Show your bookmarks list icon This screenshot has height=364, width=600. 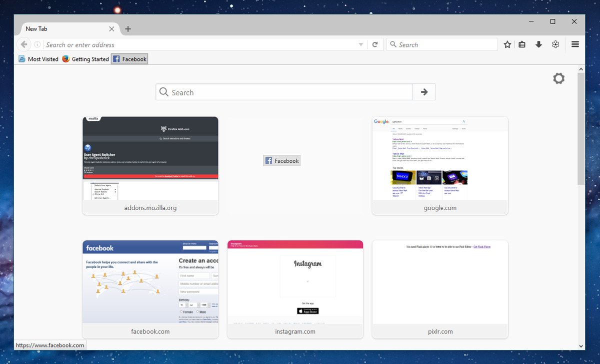click(522, 44)
